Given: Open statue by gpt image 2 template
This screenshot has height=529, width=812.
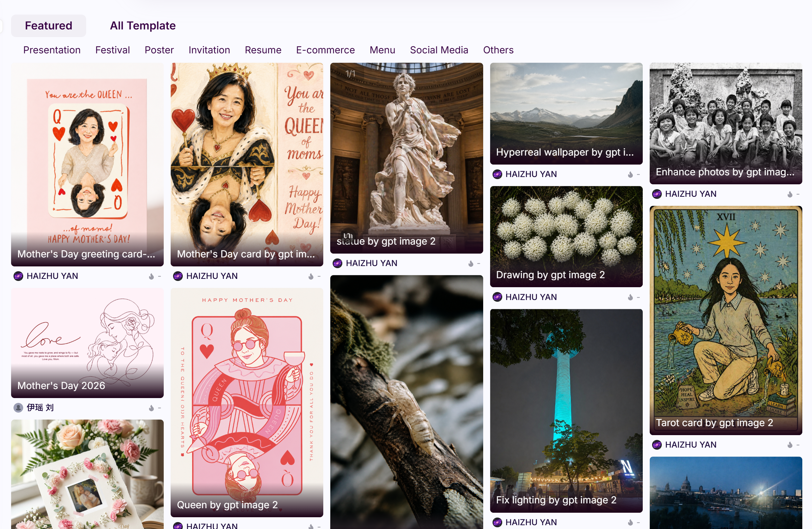Looking at the screenshot, I should tap(407, 158).
